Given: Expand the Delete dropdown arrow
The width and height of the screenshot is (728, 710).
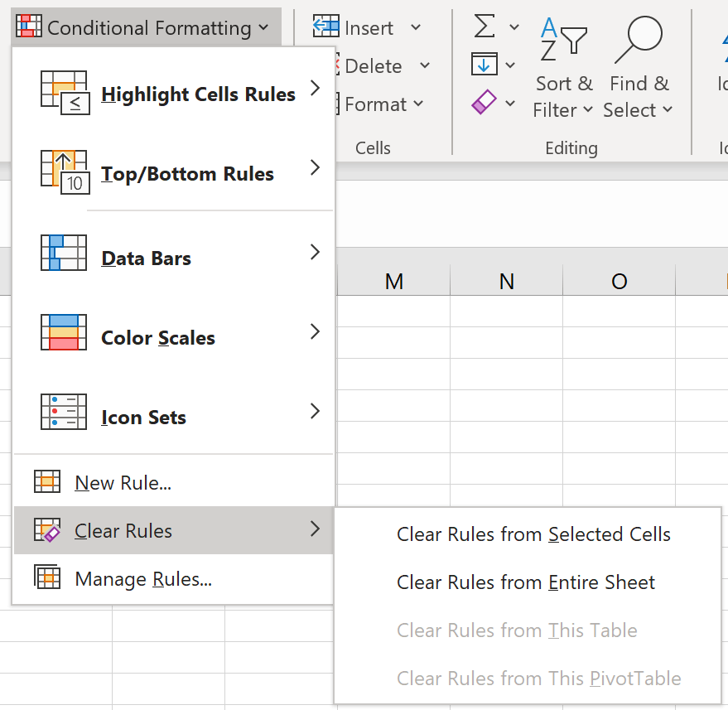Looking at the screenshot, I should [x=425, y=66].
